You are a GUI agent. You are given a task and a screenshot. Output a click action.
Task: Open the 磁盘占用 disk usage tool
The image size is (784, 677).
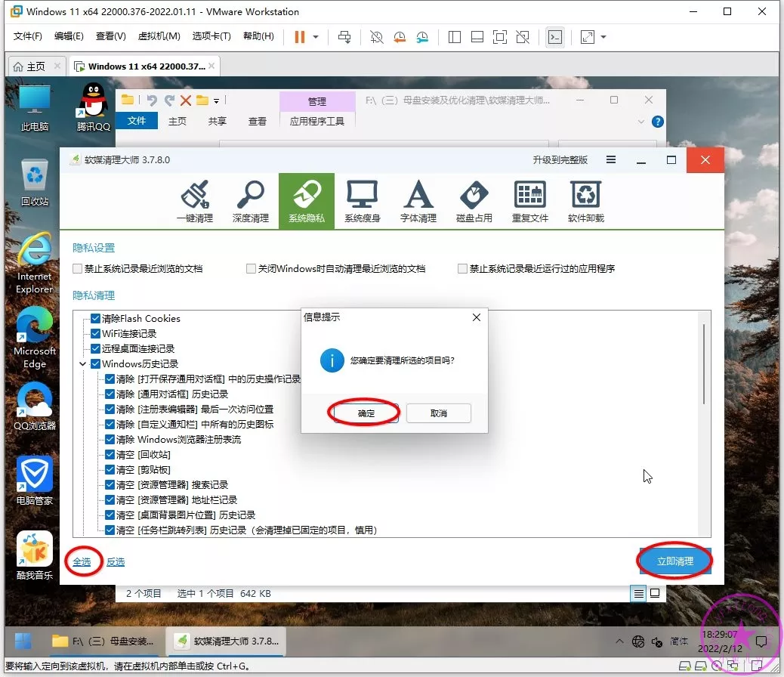point(474,202)
